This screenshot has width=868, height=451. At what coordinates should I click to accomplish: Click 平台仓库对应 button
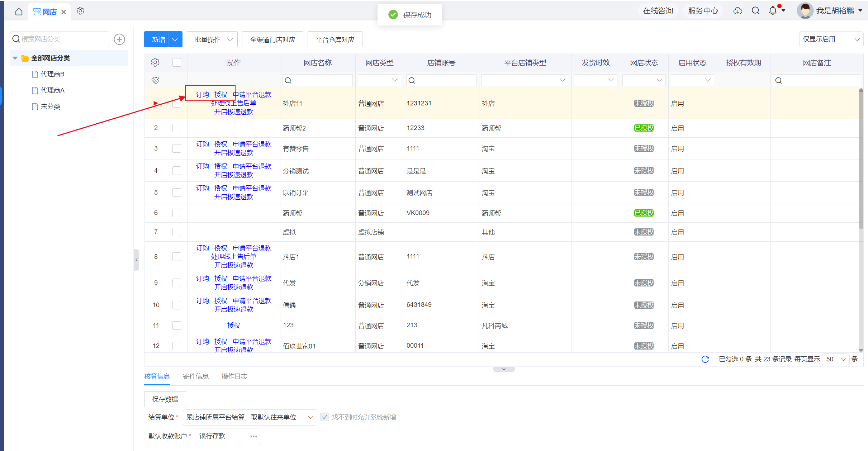pos(335,39)
